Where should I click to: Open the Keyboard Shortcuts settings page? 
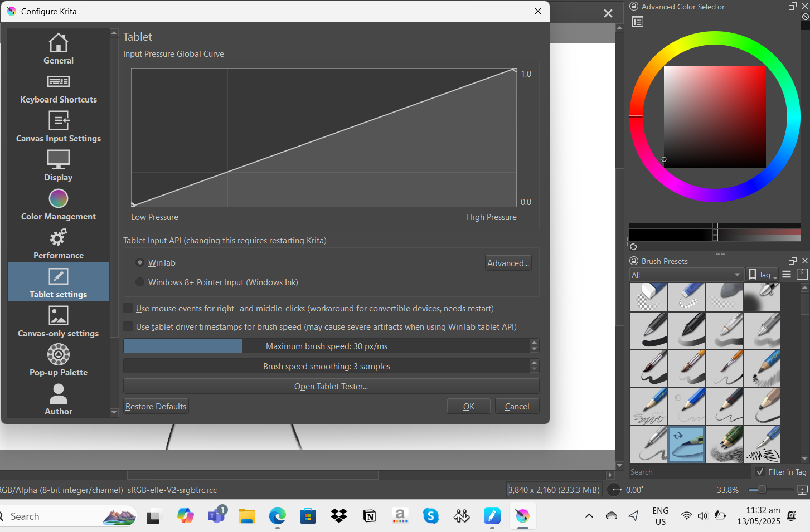tap(59, 87)
